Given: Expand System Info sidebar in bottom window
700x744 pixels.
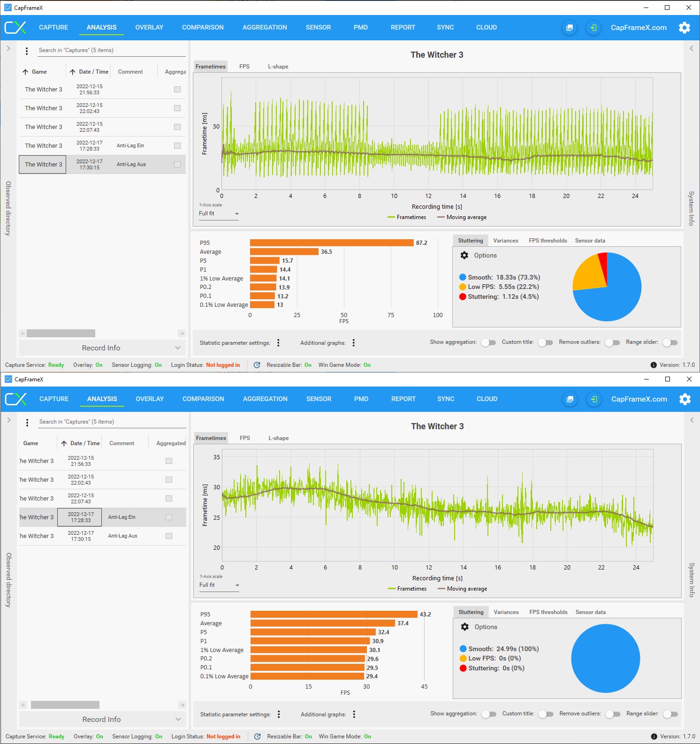Looking at the screenshot, I should [x=692, y=420].
